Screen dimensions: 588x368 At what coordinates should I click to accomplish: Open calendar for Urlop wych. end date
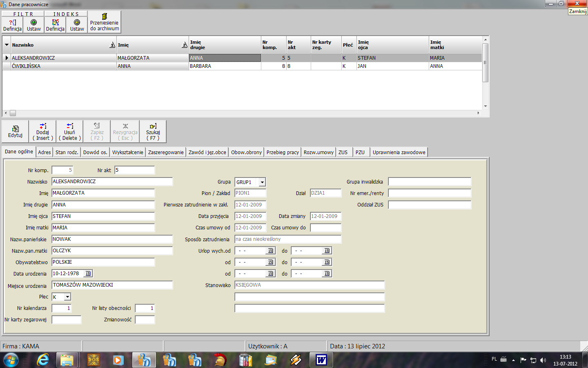coord(327,251)
